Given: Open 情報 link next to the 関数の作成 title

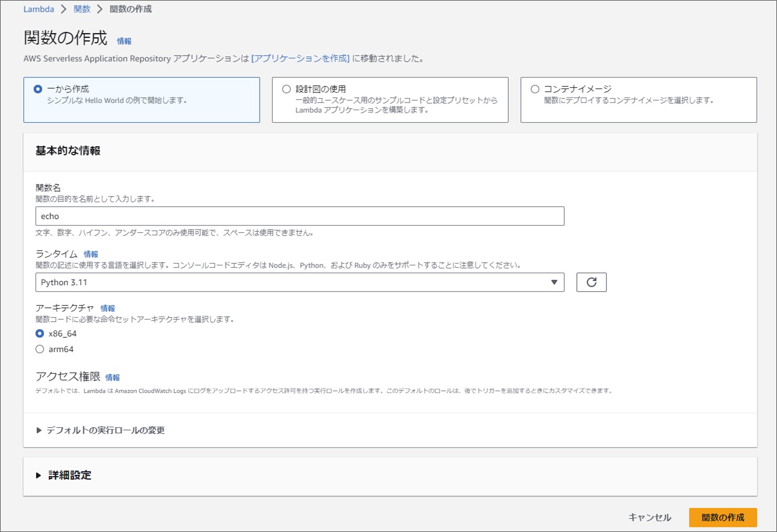Looking at the screenshot, I should (124, 42).
